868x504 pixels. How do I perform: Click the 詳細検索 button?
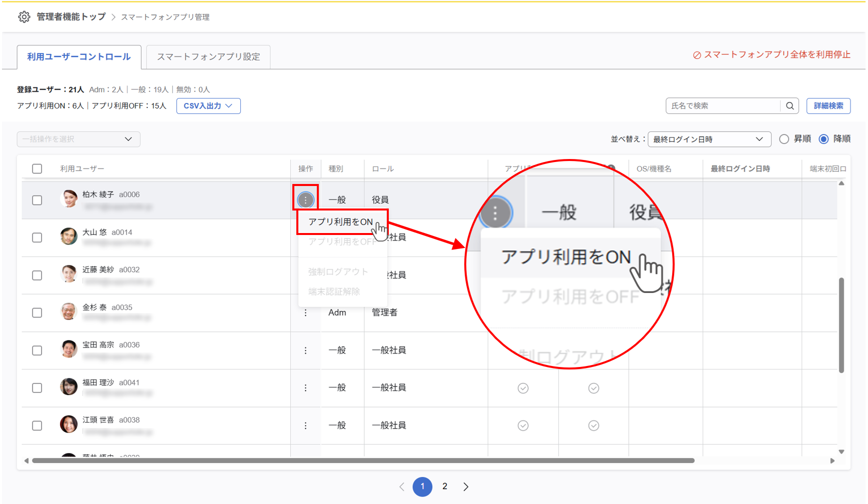pos(828,106)
